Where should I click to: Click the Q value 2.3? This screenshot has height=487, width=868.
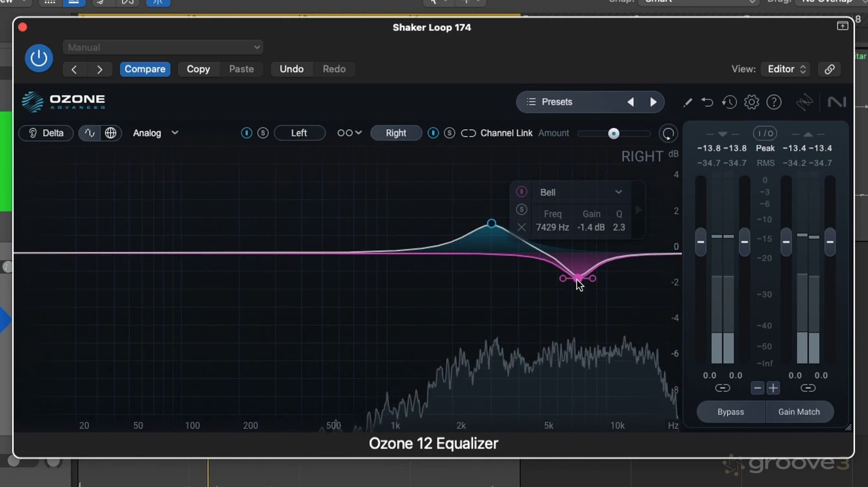point(619,227)
